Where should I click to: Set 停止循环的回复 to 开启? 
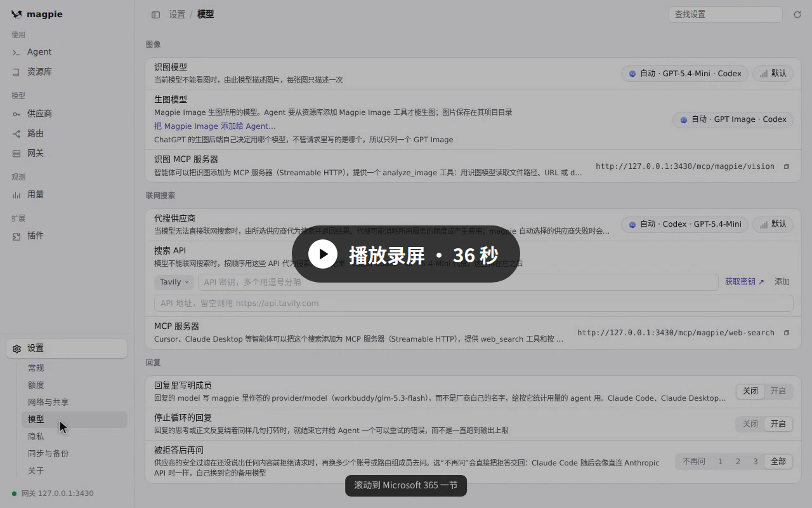[x=778, y=424]
